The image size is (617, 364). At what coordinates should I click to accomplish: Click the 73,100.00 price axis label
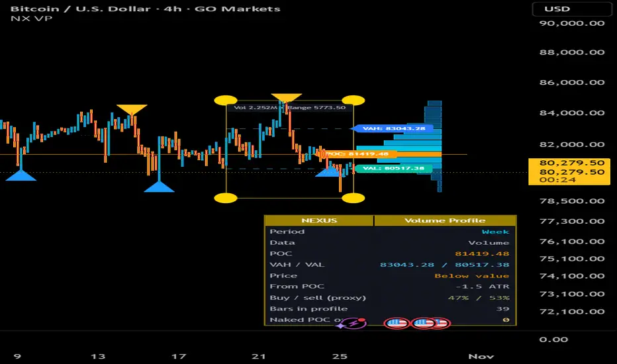pyautogui.click(x=572, y=294)
